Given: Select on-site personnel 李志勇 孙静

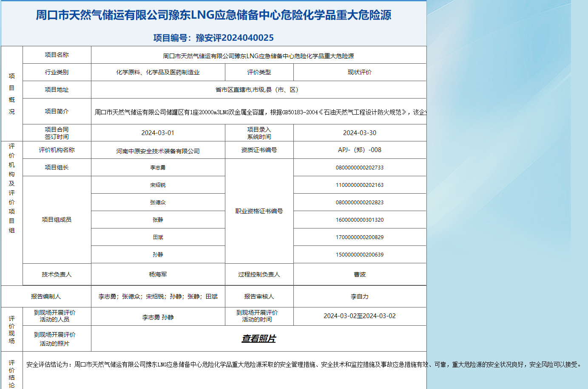Looking at the screenshot, I should (x=158, y=317).
